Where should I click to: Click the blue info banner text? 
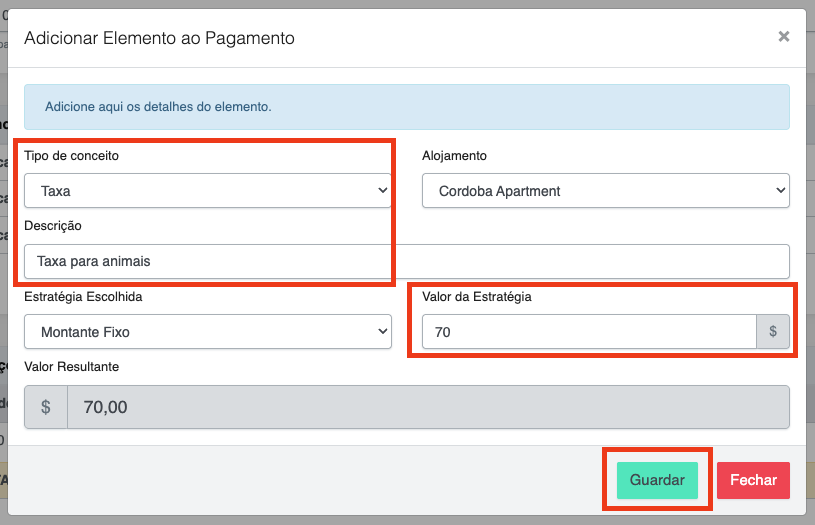click(159, 106)
